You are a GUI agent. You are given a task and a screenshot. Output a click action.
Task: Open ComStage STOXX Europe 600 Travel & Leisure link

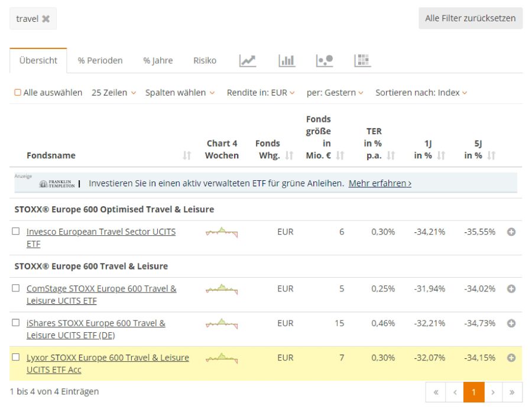(x=102, y=295)
